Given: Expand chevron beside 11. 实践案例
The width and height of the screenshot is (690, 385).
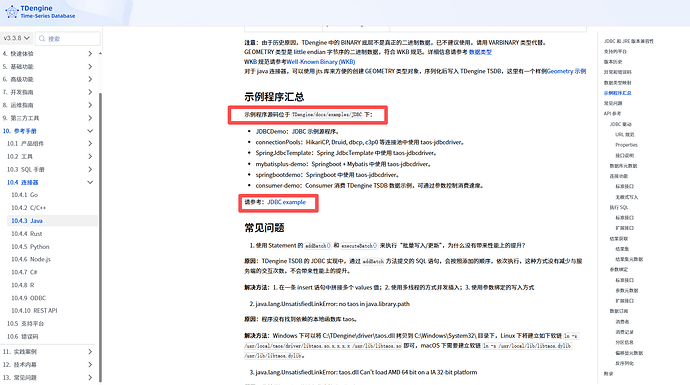Looking at the screenshot, I should point(90,352).
